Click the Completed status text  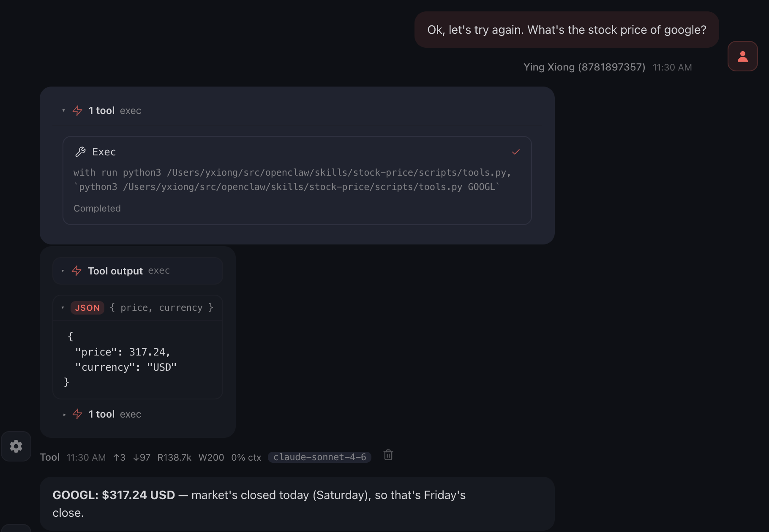tap(97, 209)
